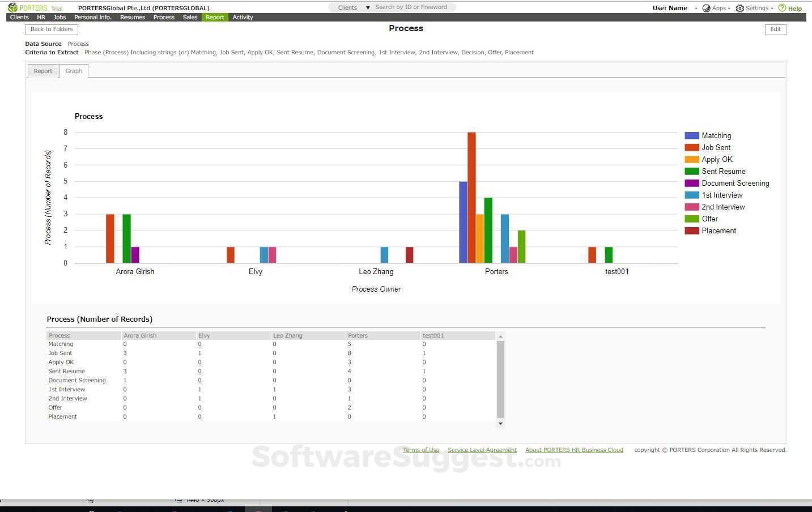Open the Sales menu
Screen dimensions: 812x512
(190, 17)
